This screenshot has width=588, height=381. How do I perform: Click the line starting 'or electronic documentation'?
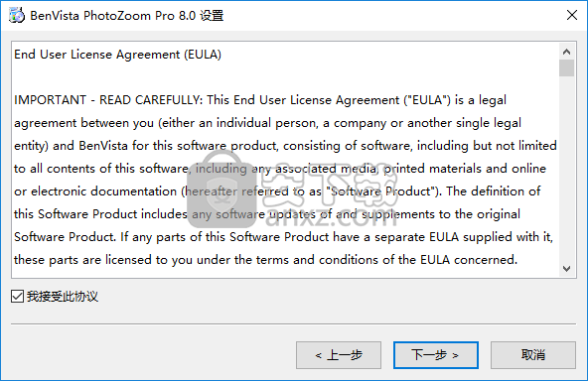click(277, 191)
